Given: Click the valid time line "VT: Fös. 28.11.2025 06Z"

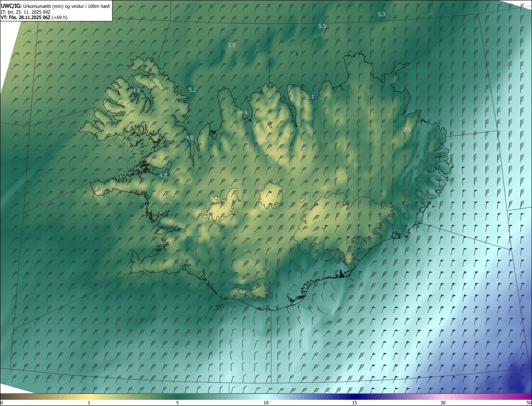Looking at the screenshot, I should [x=25, y=17].
